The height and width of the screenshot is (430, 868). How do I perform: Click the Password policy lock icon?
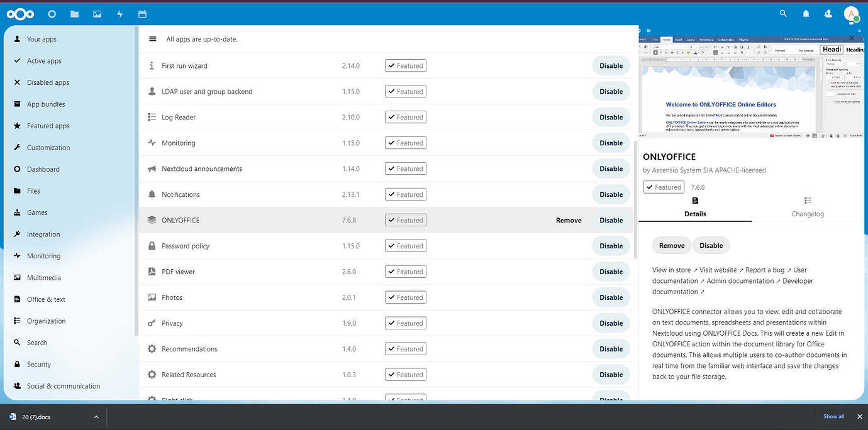(x=152, y=246)
